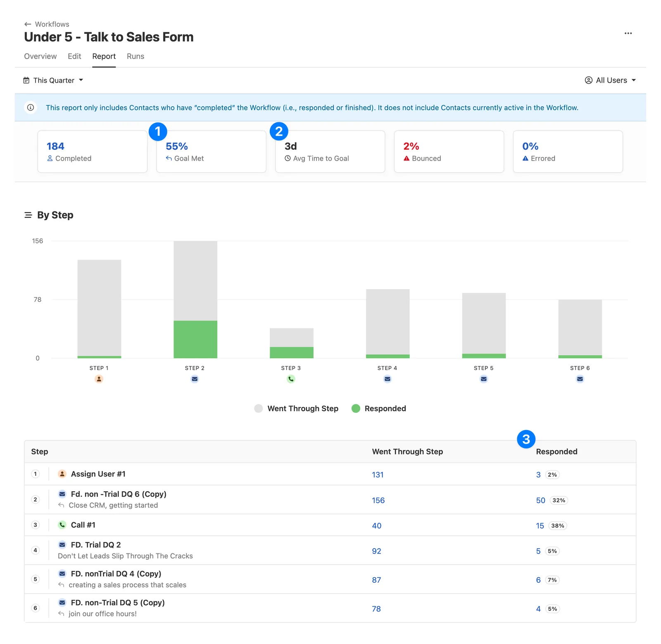
Task: Click the 131 went-through count for Assign User #1
Action: (x=378, y=475)
